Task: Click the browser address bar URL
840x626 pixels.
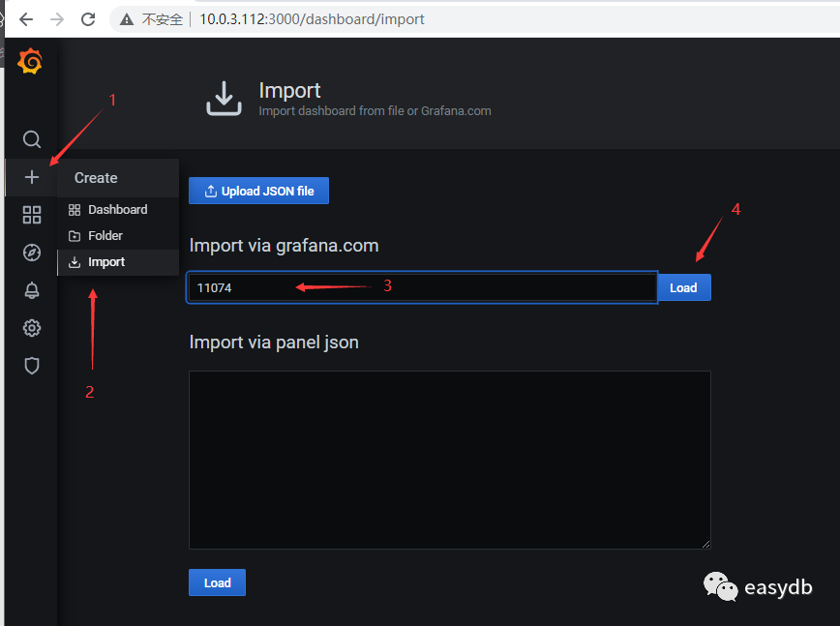Action: click(x=312, y=19)
